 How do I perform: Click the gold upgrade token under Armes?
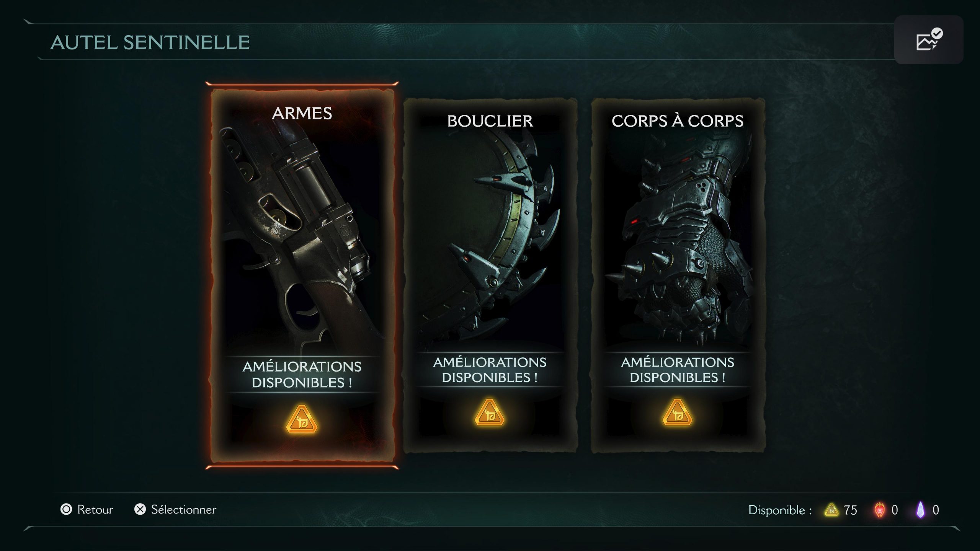pyautogui.click(x=302, y=419)
